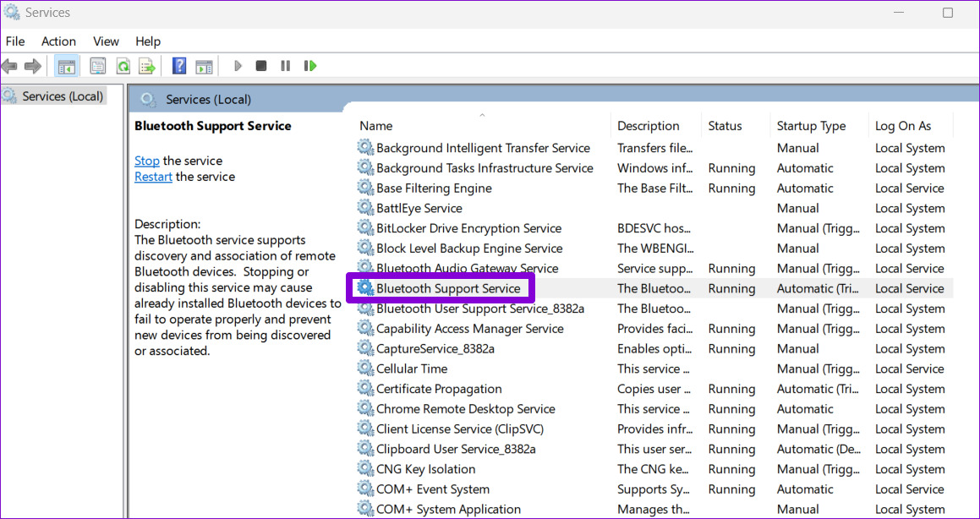
Task: Click the Stop Service toolbar icon
Action: (261, 66)
